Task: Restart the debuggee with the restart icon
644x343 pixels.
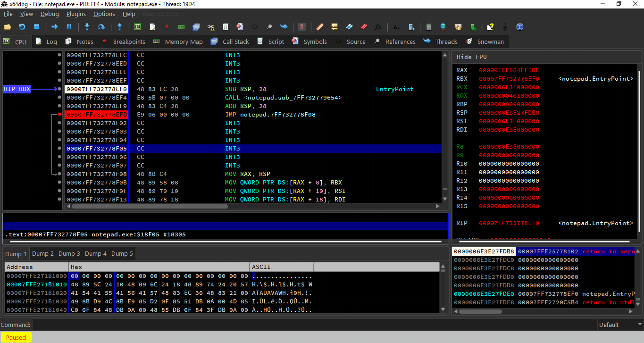Action: [x=22, y=27]
